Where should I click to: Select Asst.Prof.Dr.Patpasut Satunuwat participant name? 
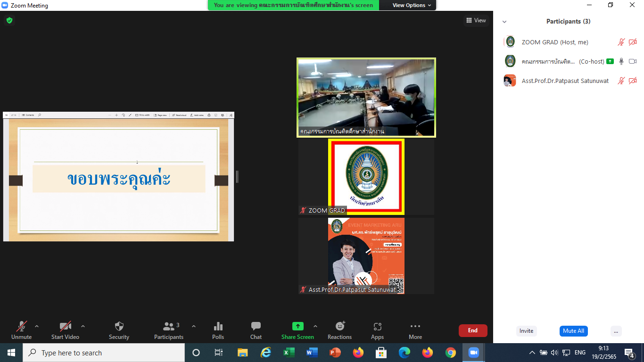pyautogui.click(x=565, y=81)
